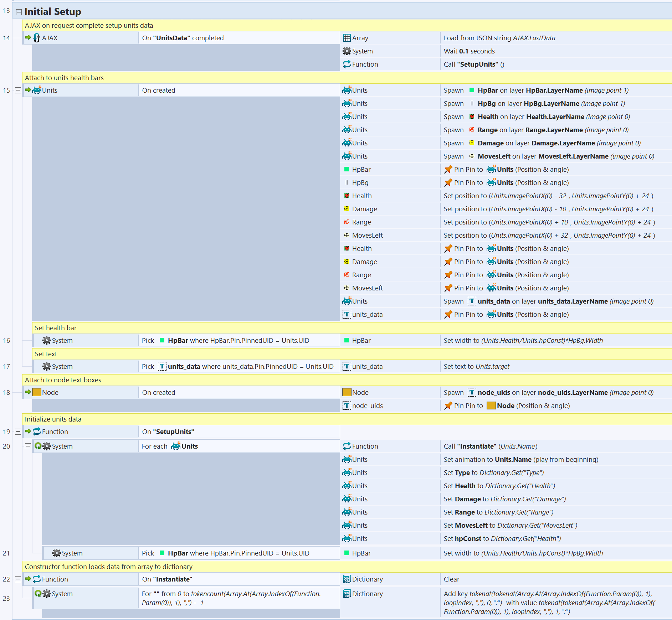Image resolution: width=672 pixels, height=620 pixels.
Task: Select the Set text to Units.target action
Action: 476,367
